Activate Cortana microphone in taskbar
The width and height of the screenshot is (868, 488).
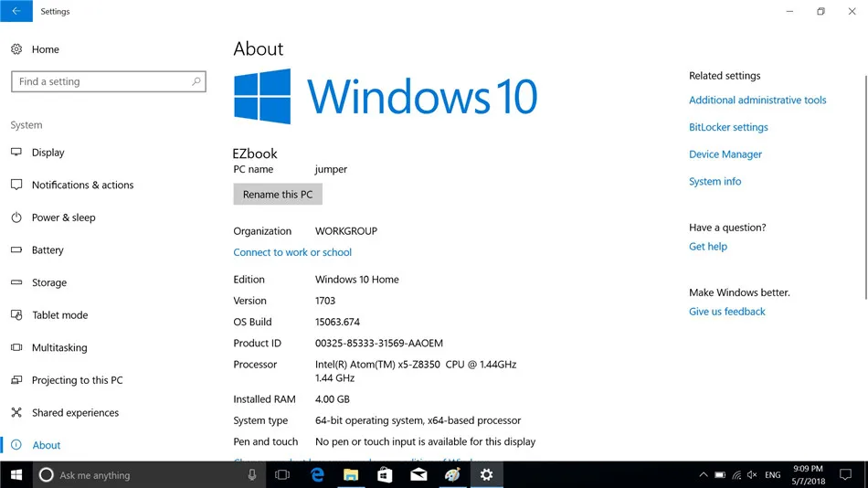point(252,474)
